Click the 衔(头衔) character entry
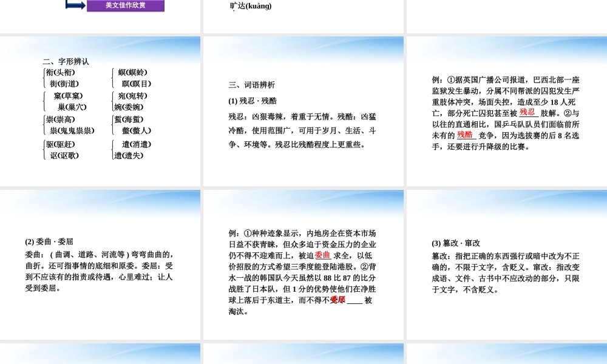Image resolution: width=607 pixels, height=364 pixels. [x=60, y=72]
